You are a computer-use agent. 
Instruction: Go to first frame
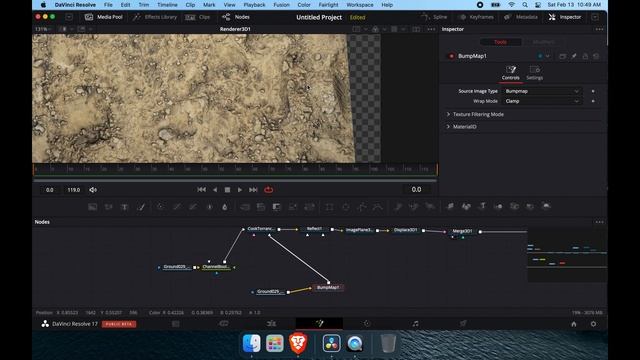(x=202, y=190)
